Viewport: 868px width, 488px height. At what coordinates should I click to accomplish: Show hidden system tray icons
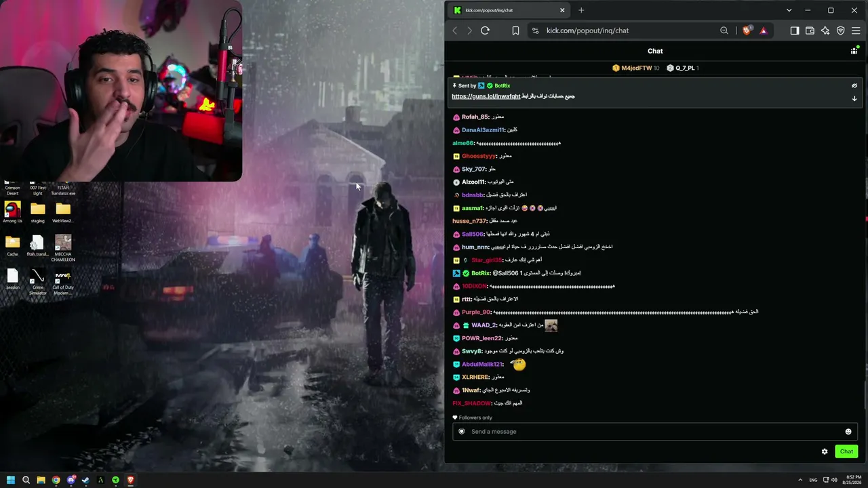click(800, 480)
